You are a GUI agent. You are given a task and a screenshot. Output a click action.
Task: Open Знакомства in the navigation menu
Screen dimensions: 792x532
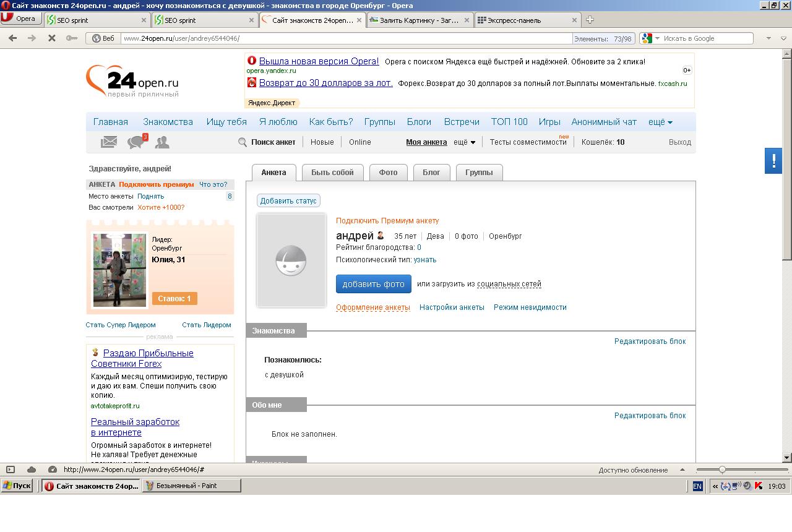[168, 122]
